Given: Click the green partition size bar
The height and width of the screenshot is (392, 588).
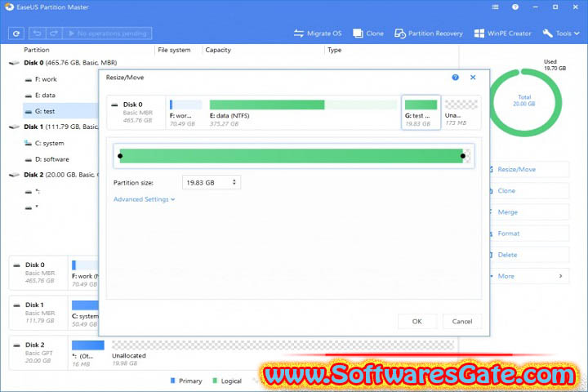Looking at the screenshot, I should coord(292,156).
